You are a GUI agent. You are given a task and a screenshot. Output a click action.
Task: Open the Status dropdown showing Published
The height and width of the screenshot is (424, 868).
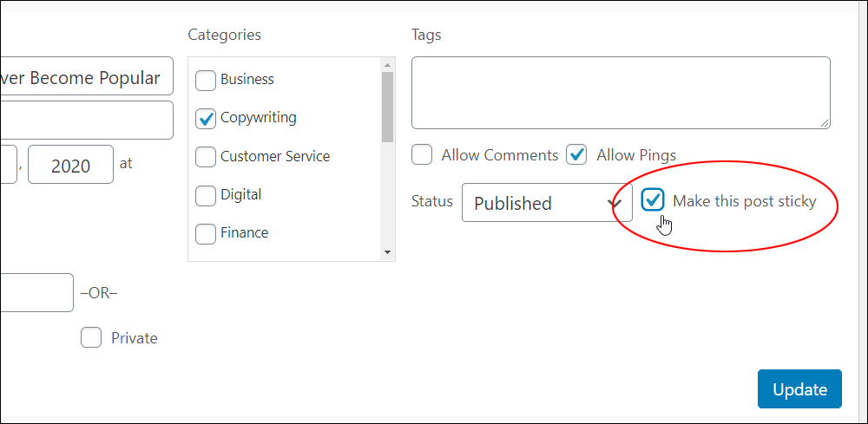pyautogui.click(x=547, y=203)
